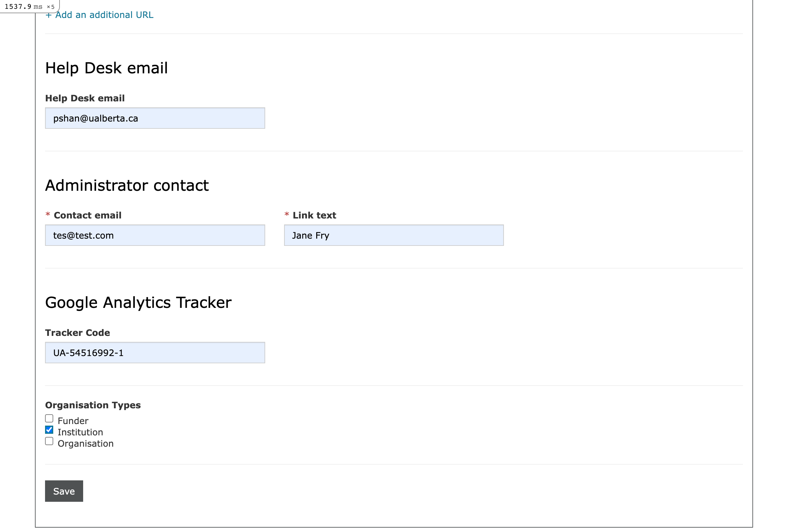Click the Contact email input field
This screenshot has height=532, width=788.
tap(155, 235)
